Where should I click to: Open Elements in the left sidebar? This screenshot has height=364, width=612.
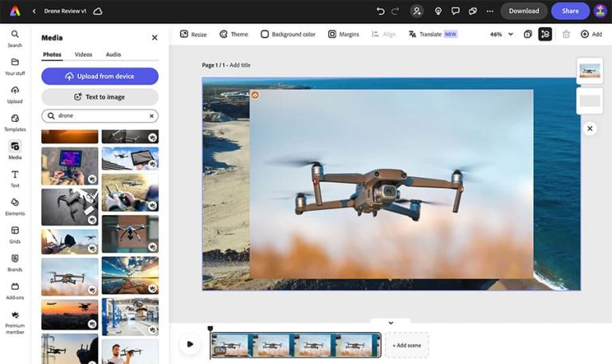coord(15,207)
